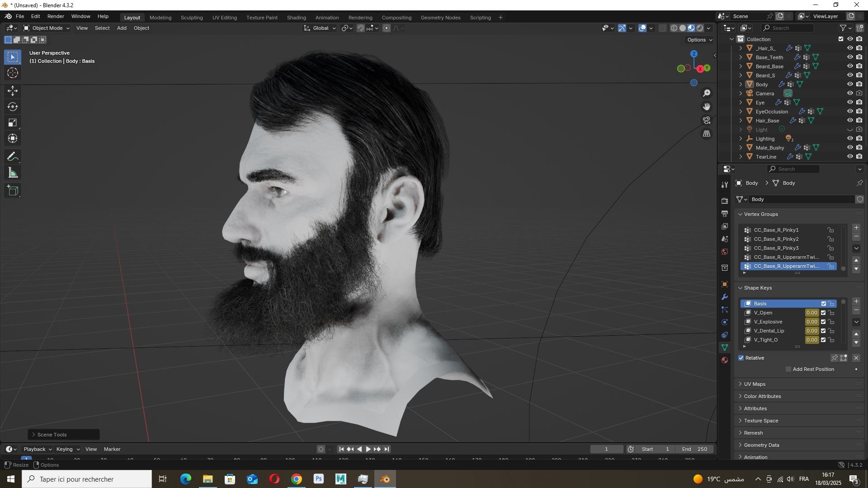Add a new shape key with plus
The height and width of the screenshot is (488, 868).
click(x=856, y=301)
